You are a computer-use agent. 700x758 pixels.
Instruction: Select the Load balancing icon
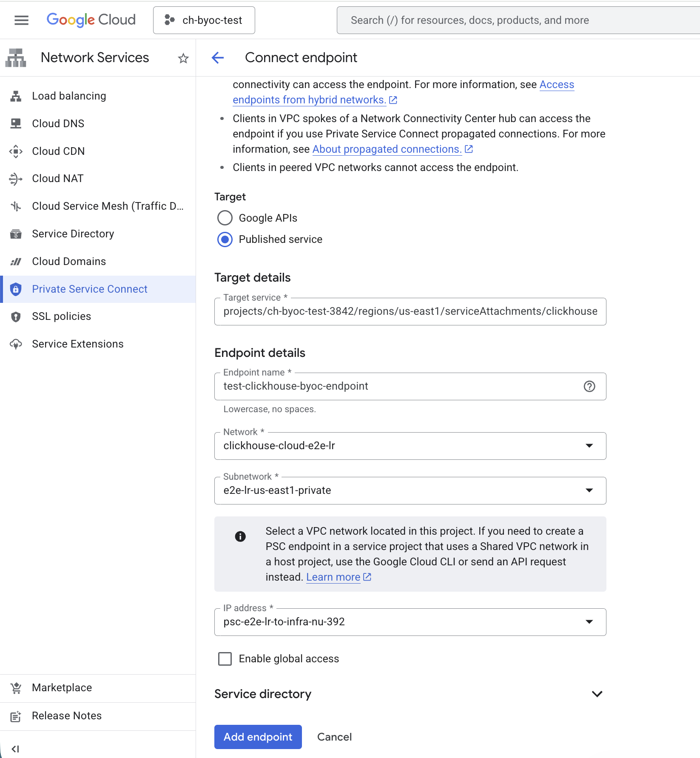point(16,96)
